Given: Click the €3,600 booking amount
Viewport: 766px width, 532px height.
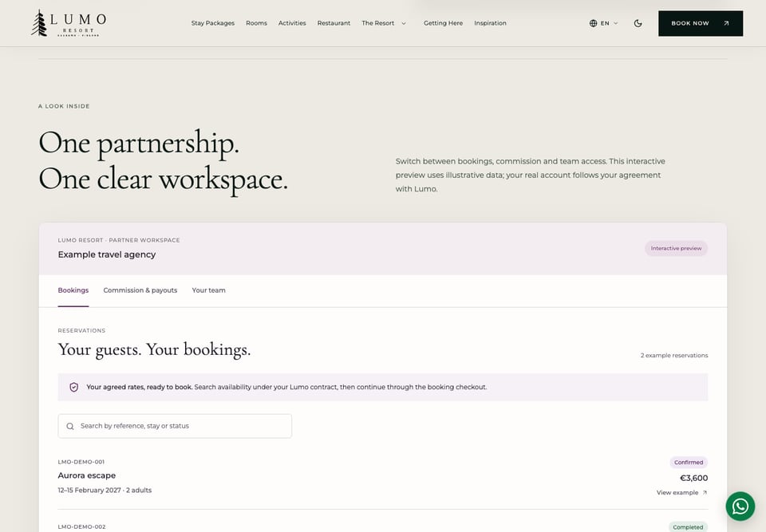Looking at the screenshot, I should tap(693, 478).
